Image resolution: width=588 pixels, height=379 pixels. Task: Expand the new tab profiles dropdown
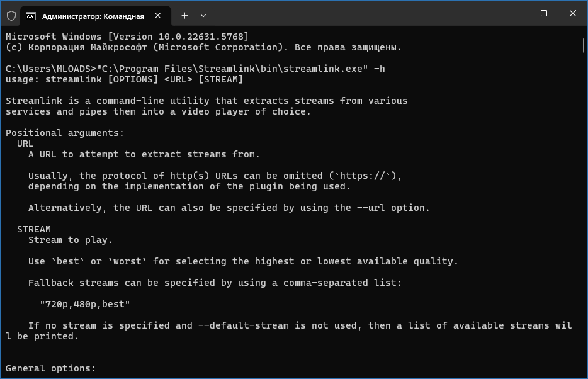coord(203,15)
